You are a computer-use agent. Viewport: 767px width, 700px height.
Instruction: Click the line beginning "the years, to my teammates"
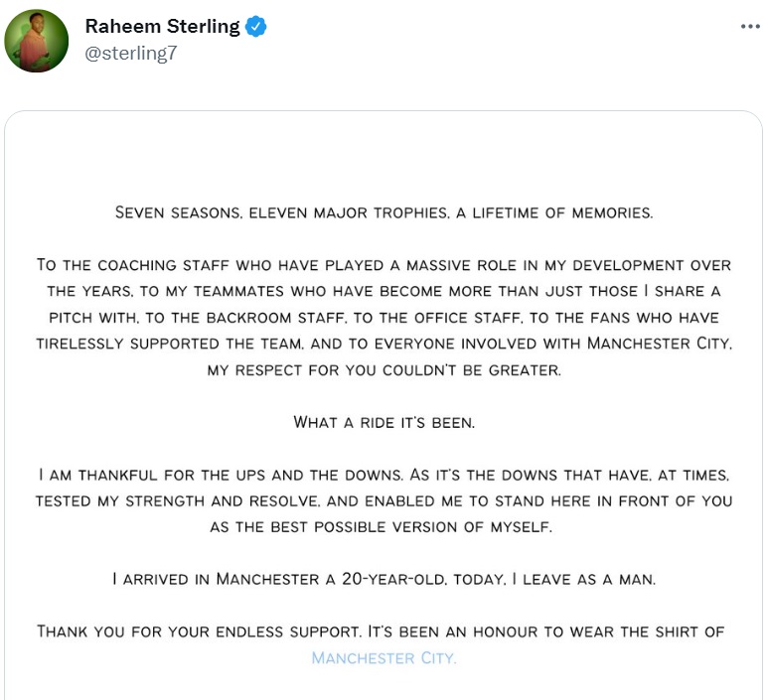[x=383, y=291]
